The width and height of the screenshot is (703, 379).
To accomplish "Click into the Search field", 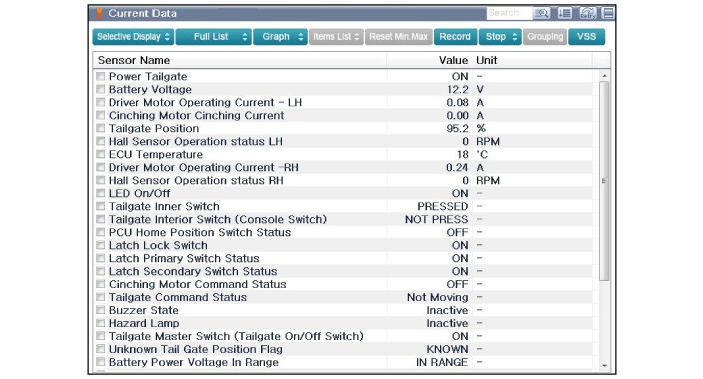I will point(509,13).
